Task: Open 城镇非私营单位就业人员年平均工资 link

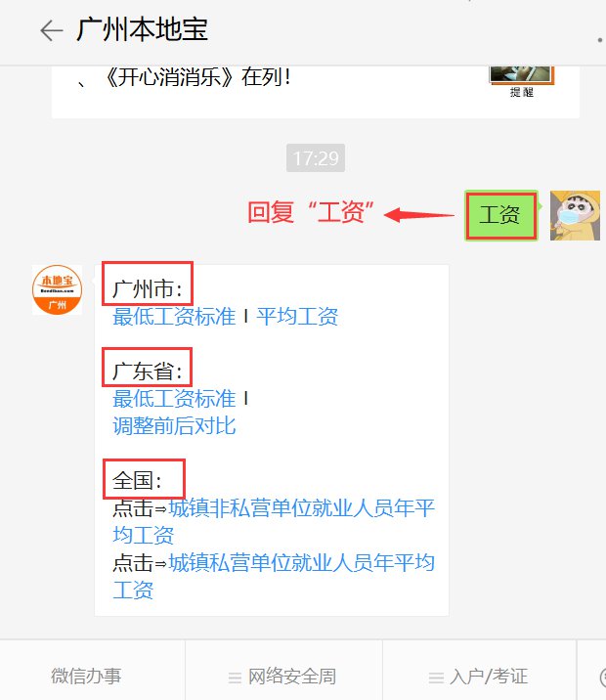Action: [x=274, y=521]
